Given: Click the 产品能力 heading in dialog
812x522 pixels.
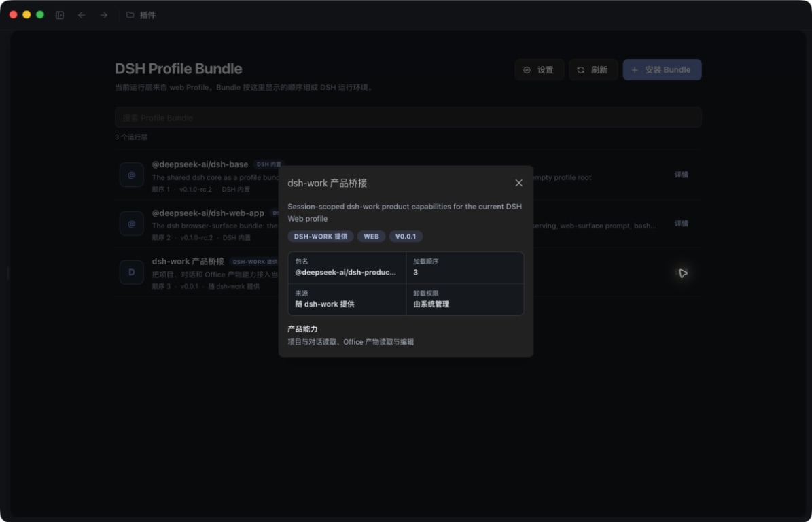Looking at the screenshot, I should 302,330.
